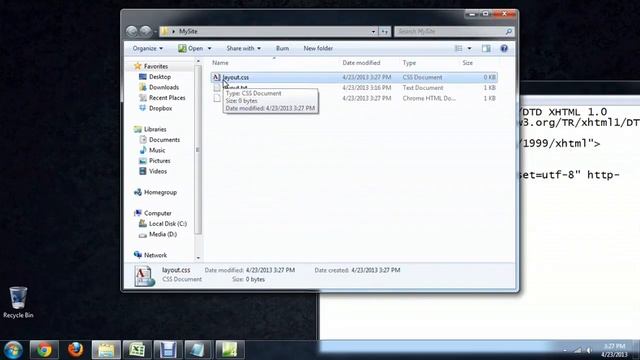The height and width of the screenshot is (360, 640).
Task: Open Explorer help question-mark icon
Action: [x=504, y=49]
